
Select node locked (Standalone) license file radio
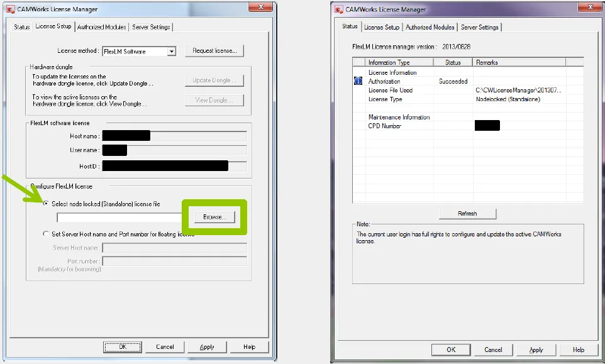click(46, 204)
